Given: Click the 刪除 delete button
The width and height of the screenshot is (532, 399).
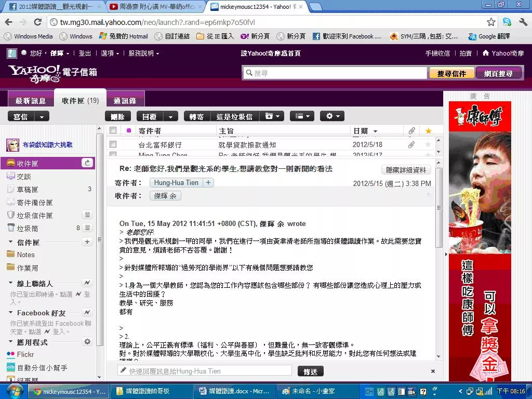Looking at the screenshot, I should pyautogui.click(x=118, y=117).
